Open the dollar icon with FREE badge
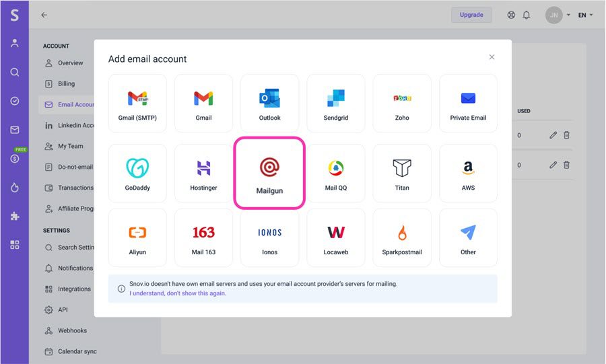The height and width of the screenshot is (364, 606). click(15, 158)
